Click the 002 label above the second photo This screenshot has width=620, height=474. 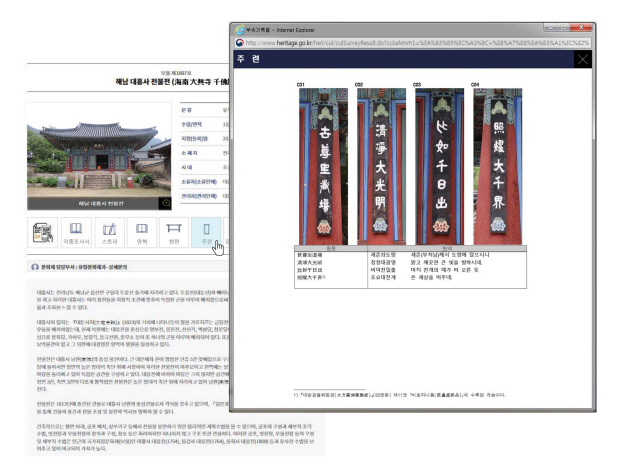(359, 85)
